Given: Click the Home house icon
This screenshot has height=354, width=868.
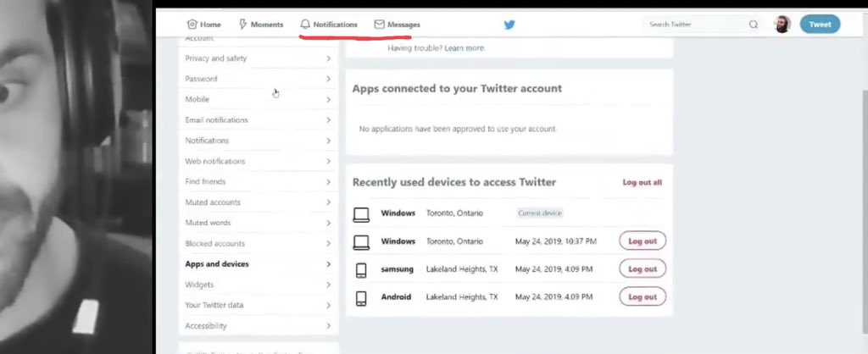Looking at the screenshot, I should pos(192,25).
